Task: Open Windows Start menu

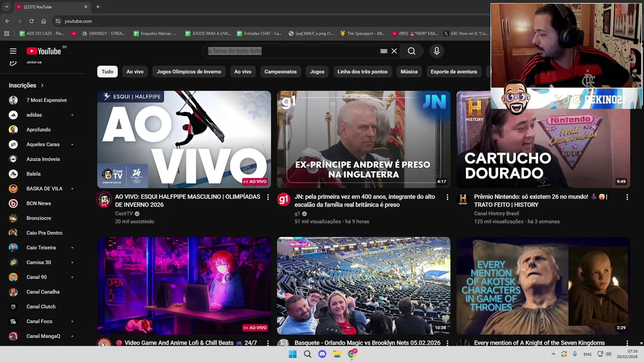Action: point(292,354)
